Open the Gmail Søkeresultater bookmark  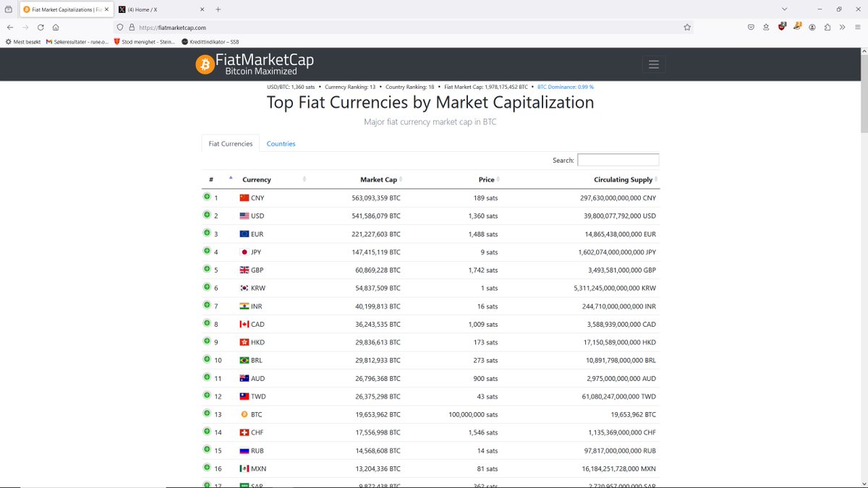tap(77, 42)
